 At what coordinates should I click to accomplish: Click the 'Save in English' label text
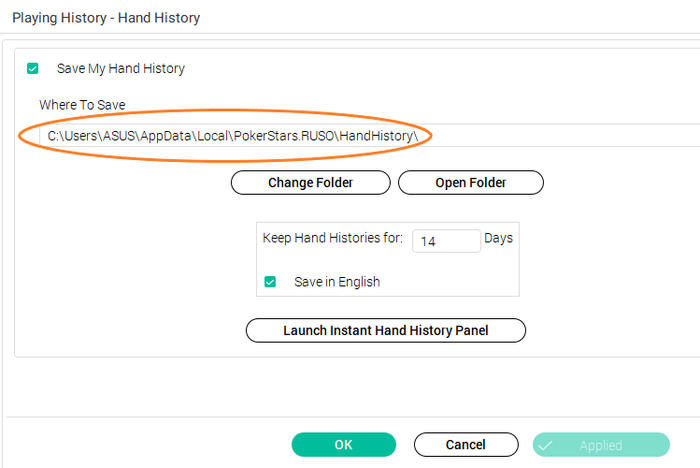[337, 282]
